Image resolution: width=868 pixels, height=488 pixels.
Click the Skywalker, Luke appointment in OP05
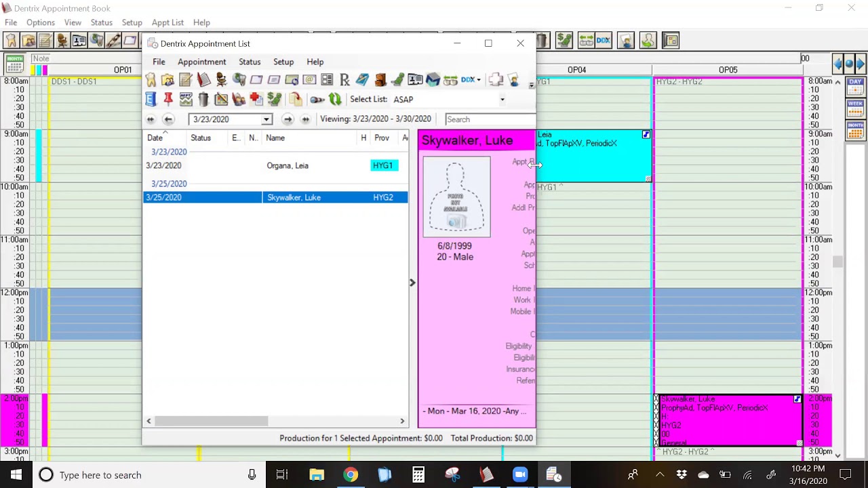[x=728, y=420]
